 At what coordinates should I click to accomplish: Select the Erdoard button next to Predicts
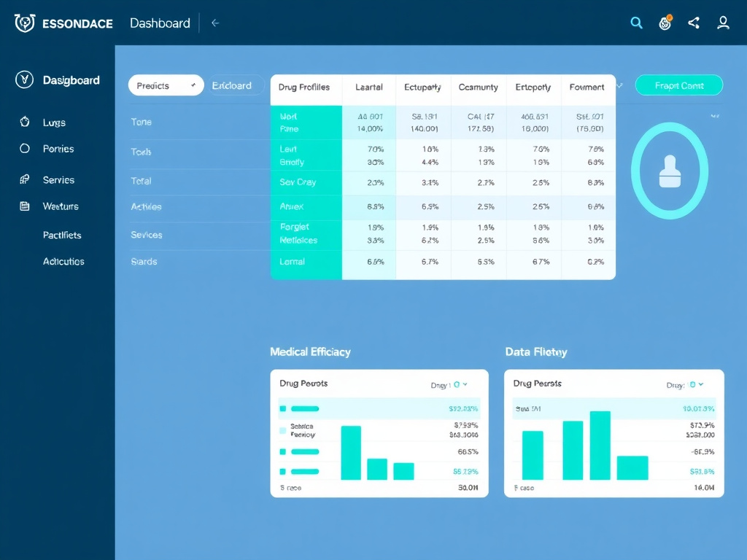coord(235,85)
